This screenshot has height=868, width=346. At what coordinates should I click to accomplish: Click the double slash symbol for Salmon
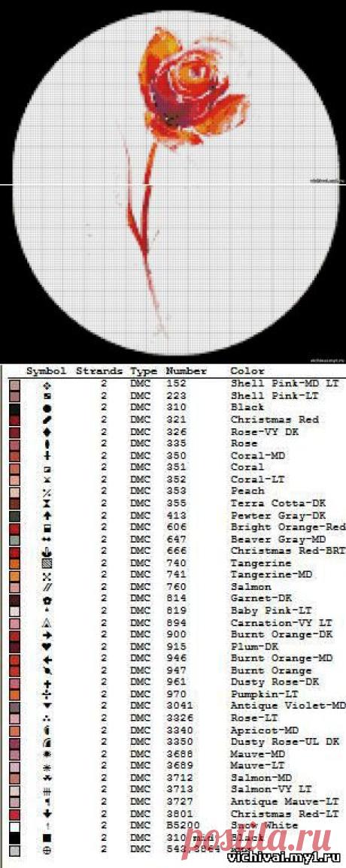pyautogui.click(x=47, y=587)
